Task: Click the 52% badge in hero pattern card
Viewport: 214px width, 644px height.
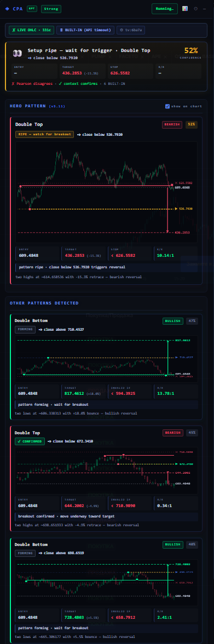Action: (x=192, y=124)
